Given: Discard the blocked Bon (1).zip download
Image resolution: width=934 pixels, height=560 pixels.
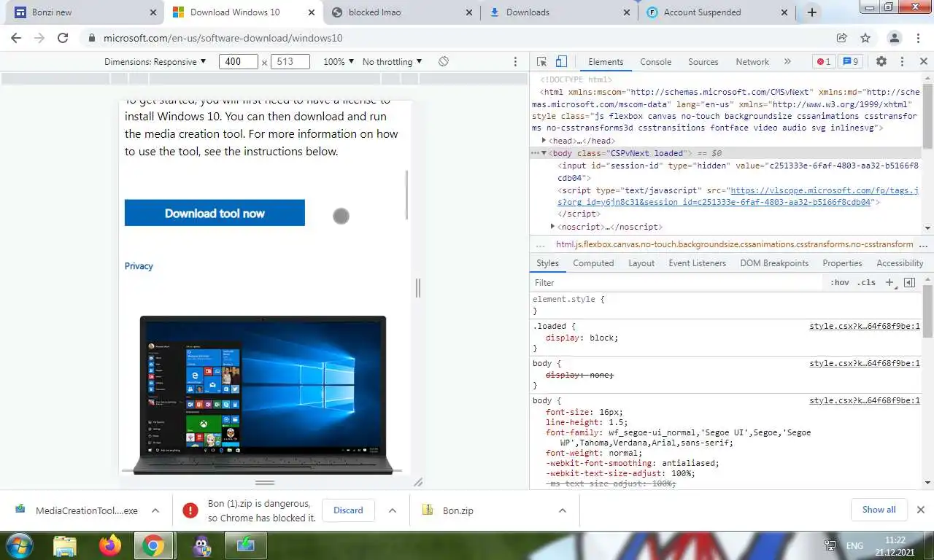Looking at the screenshot, I should (x=348, y=510).
